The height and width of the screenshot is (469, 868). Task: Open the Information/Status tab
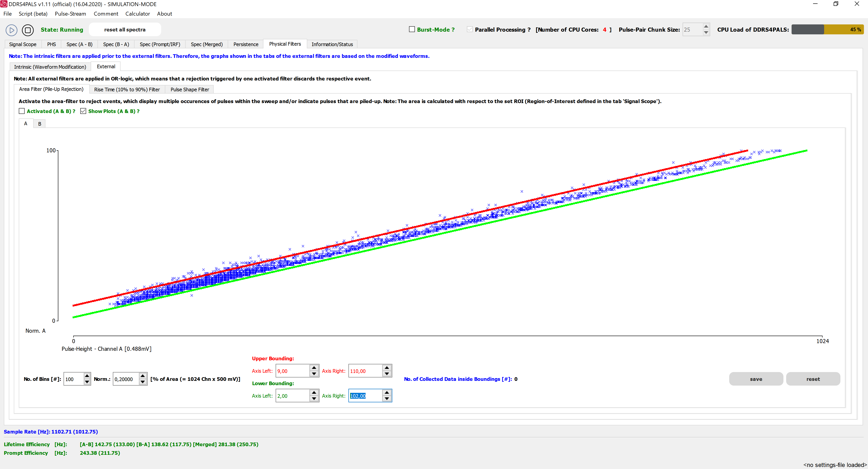pos(332,44)
